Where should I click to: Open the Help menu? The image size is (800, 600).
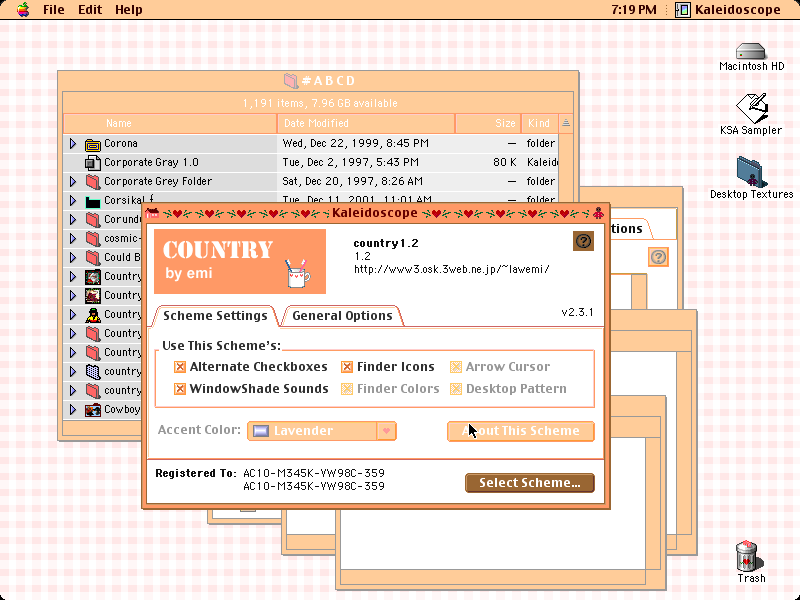129,10
